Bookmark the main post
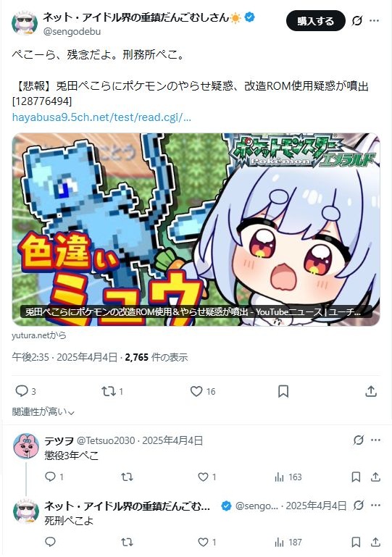This screenshot has height=557, width=392. tap(283, 391)
